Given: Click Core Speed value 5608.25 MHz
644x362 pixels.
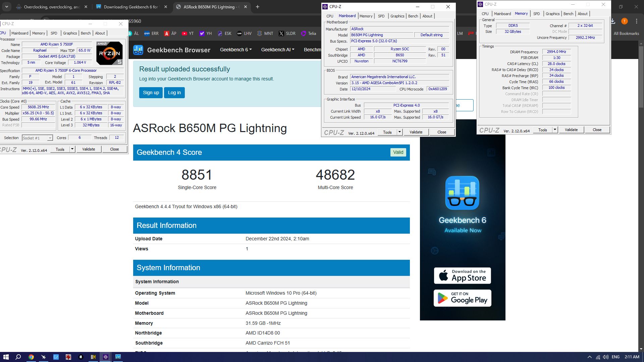Looking at the screenshot, I should [39, 107].
